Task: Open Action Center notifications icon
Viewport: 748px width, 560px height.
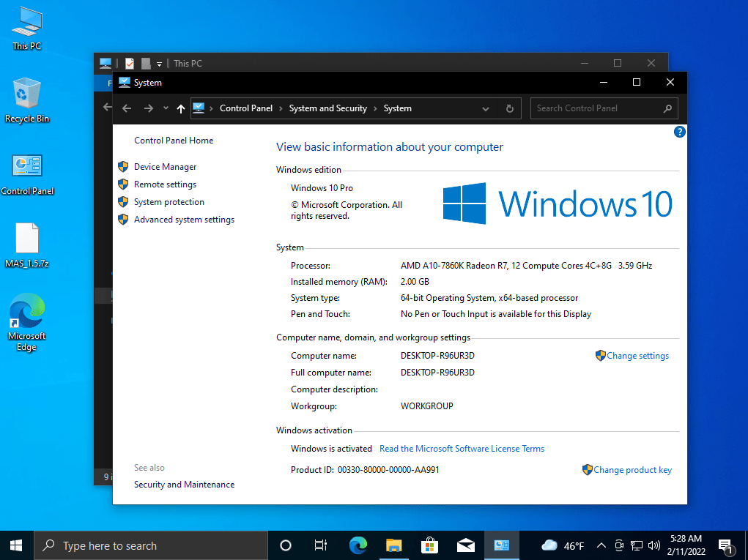Action: click(726, 546)
